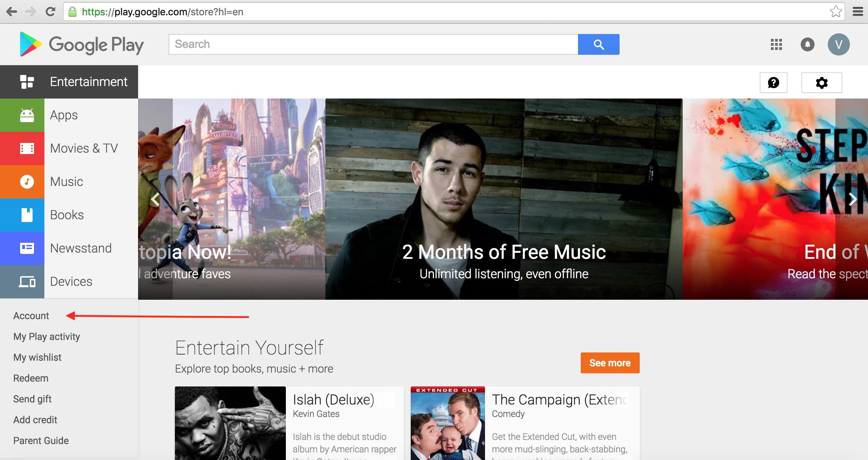Reload the page with refresh icon

click(51, 12)
